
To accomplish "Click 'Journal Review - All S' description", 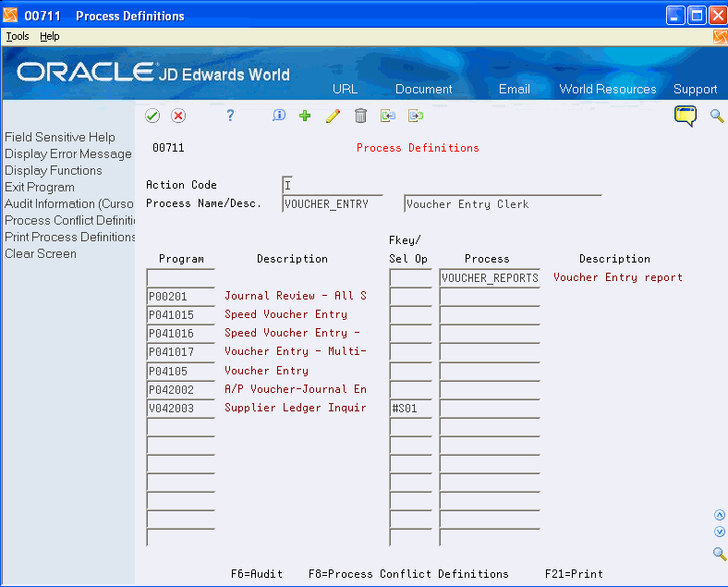I will pyautogui.click(x=296, y=296).
